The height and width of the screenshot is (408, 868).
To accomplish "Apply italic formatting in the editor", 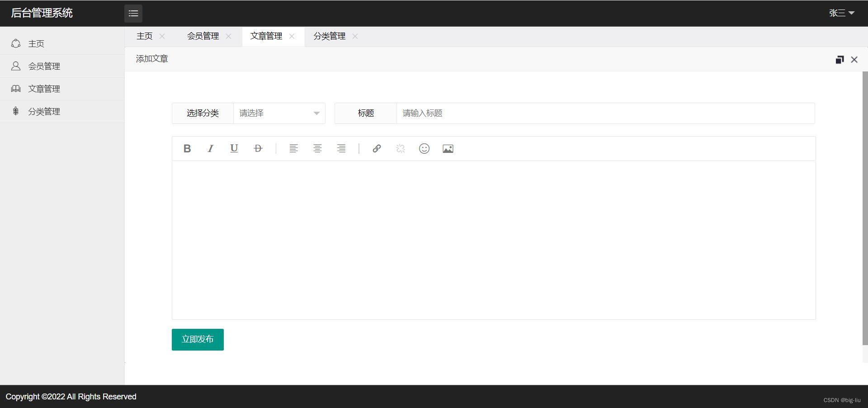I will pyautogui.click(x=211, y=148).
